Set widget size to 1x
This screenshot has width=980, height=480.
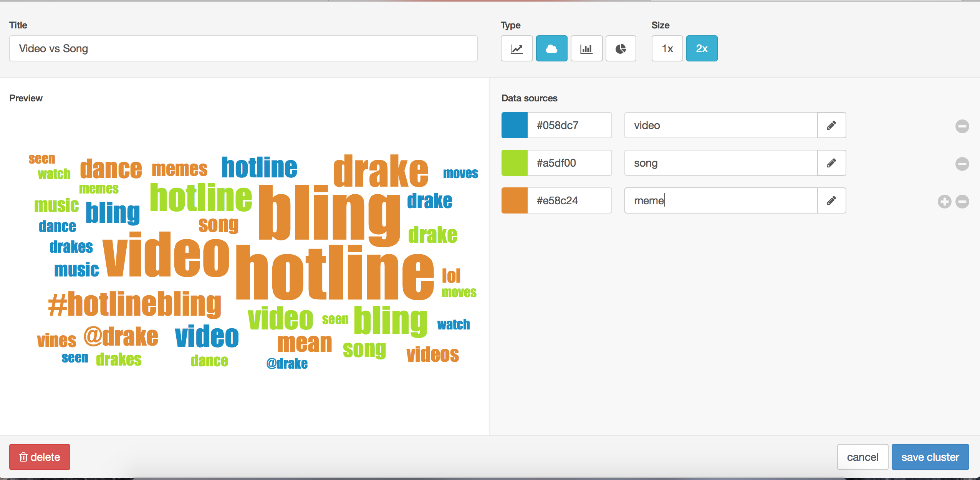pyautogui.click(x=667, y=49)
